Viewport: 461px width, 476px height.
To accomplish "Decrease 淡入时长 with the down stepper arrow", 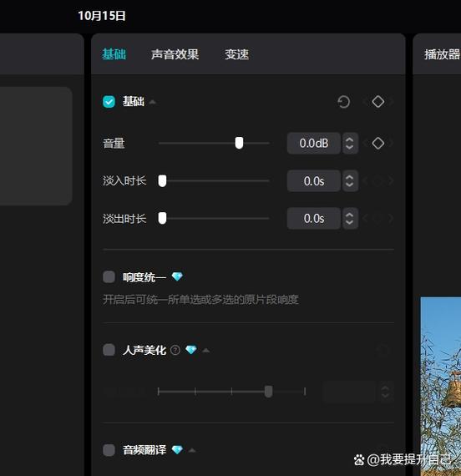I will pos(350,185).
